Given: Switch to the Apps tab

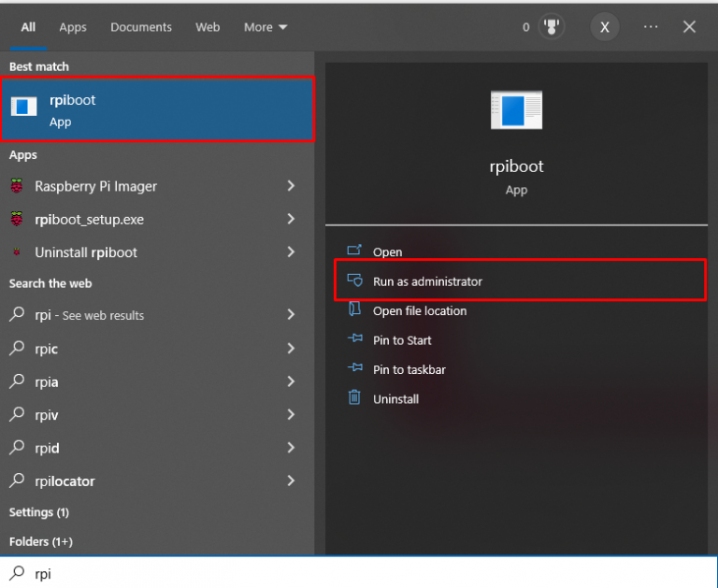Looking at the screenshot, I should pyautogui.click(x=73, y=27).
